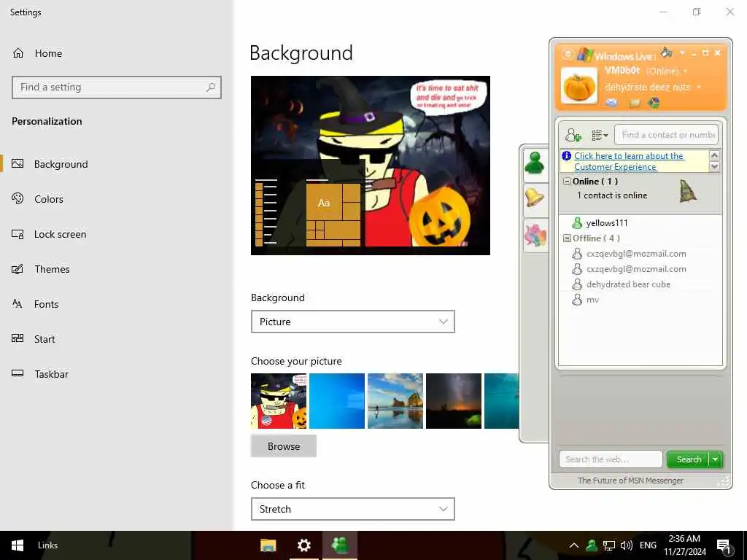This screenshot has height=560, width=747.
Task: Select the underwater teal picture thumbnail
Action: 501,401
